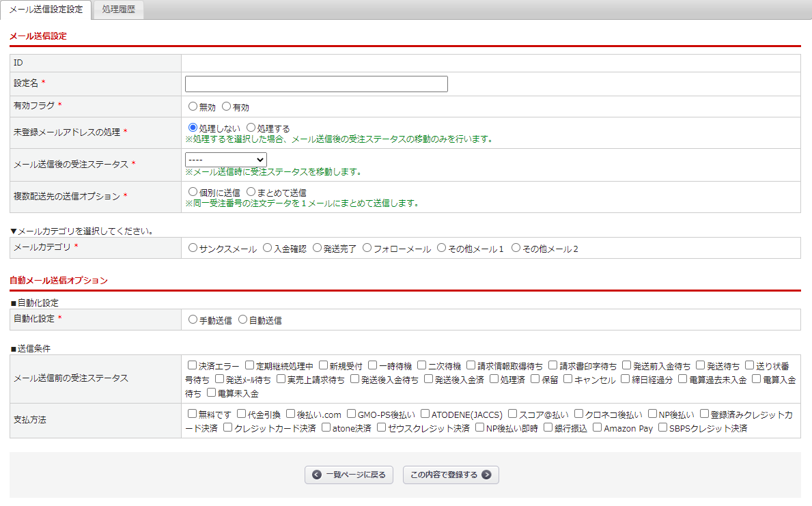This screenshot has width=812, height=506.
Task: Enable the スコア@払い checkbox
Action: point(513,413)
